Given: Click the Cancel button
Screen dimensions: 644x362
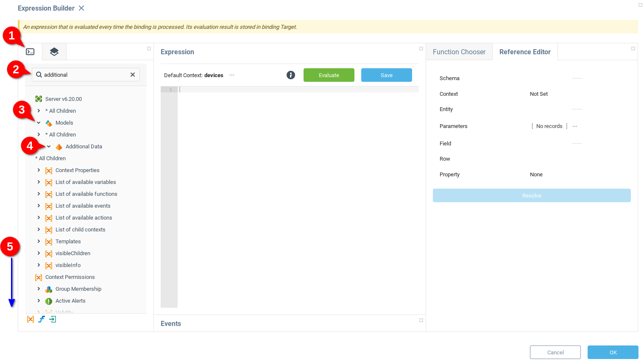Looking at the screenshot, I should point(555,352).
